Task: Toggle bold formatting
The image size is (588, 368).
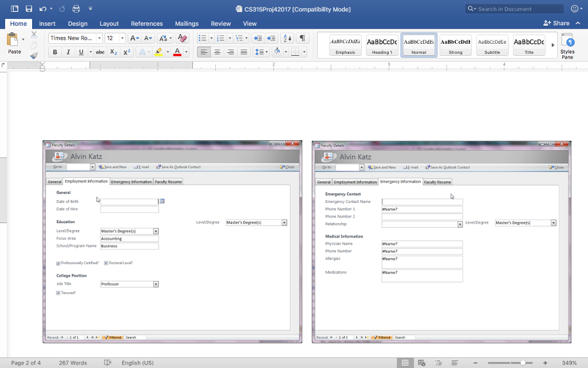Action: 55,51
